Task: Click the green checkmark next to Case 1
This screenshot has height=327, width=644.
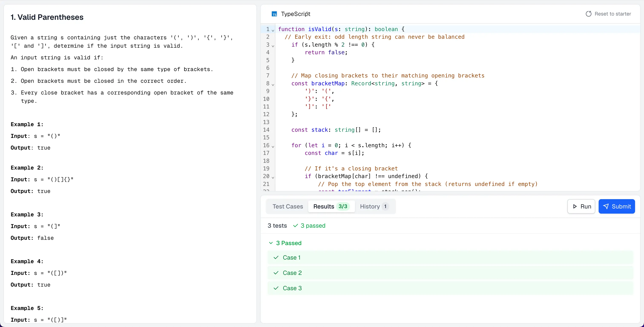Action: coord(276,258)
